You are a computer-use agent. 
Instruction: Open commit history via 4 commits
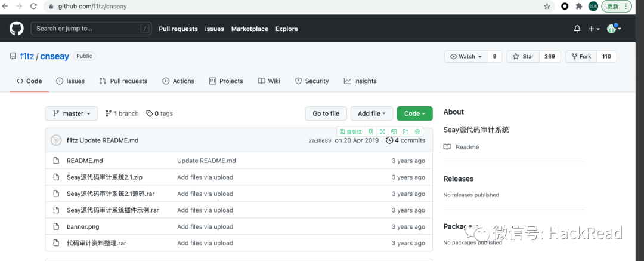pos(405,140)
